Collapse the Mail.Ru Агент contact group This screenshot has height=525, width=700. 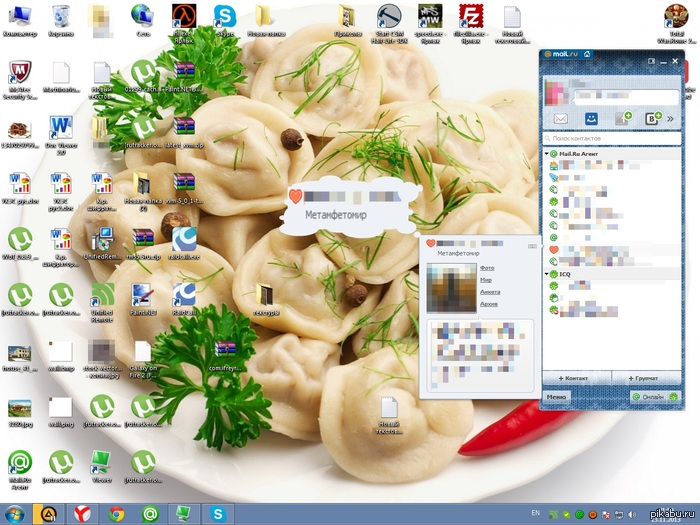point(547,154)
